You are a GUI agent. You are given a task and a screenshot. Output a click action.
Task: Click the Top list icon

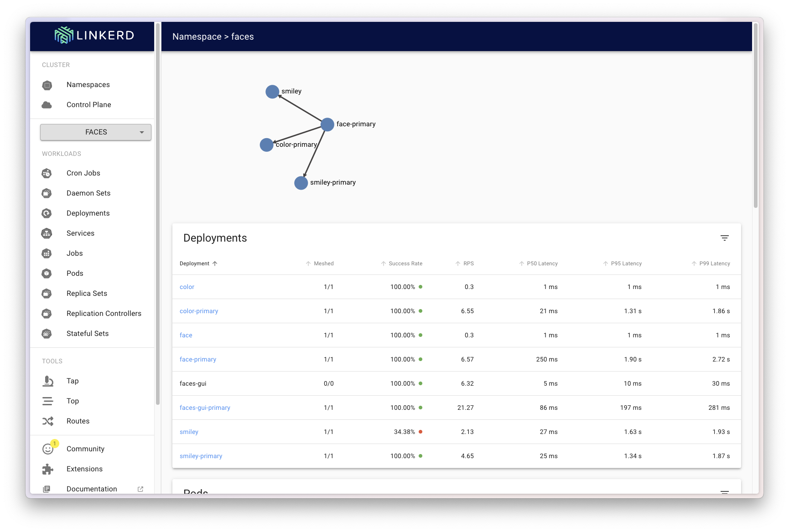click(47, 401)
